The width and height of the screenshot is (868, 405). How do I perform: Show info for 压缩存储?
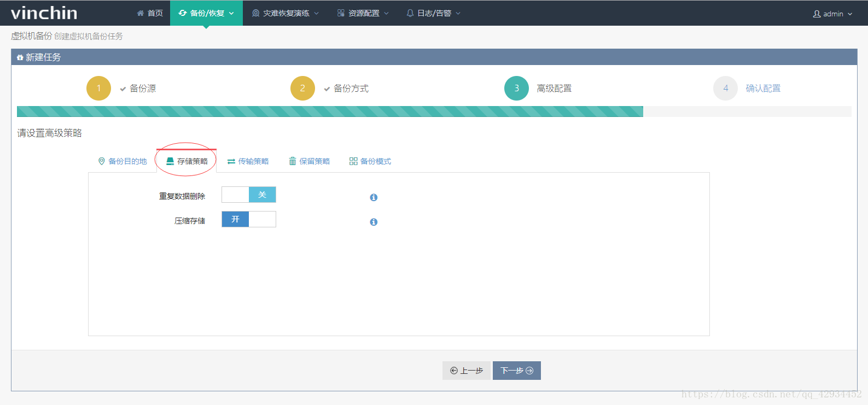(x=374, y=222)
